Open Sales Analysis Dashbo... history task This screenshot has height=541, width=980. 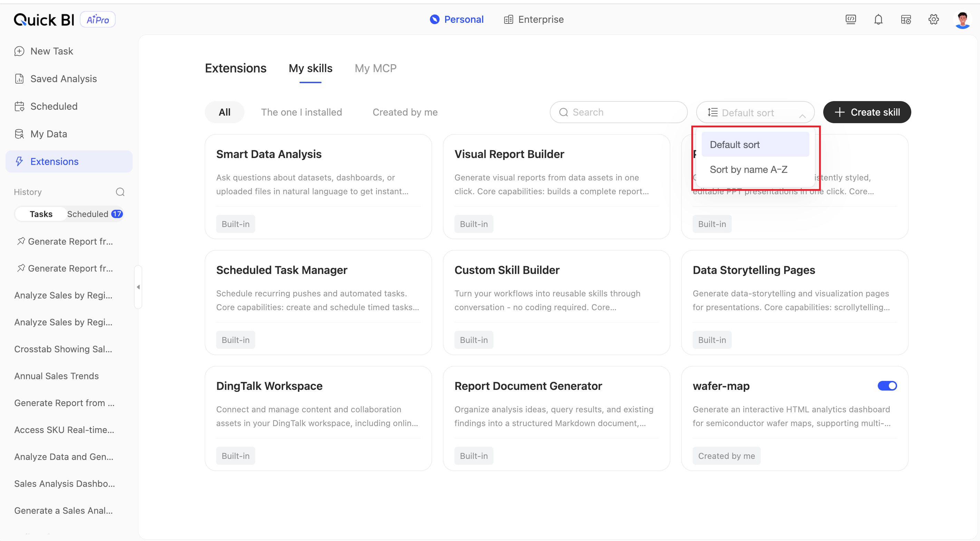65,484
